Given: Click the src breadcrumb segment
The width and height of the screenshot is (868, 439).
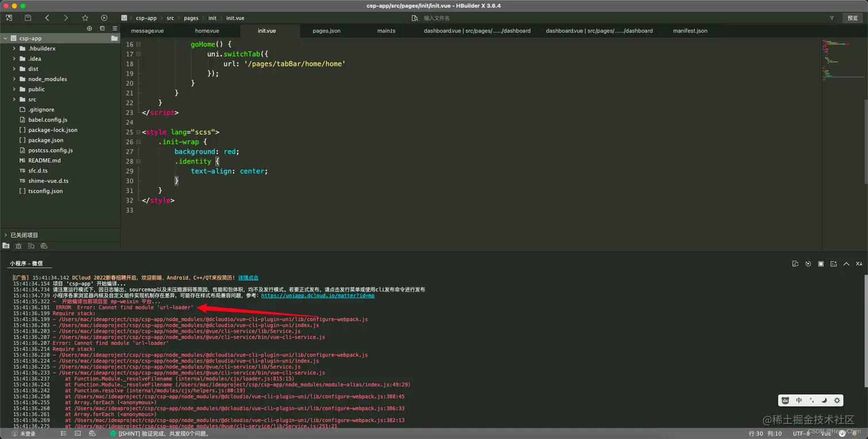Looking at the screenshot, I should [x=170, y=18].
